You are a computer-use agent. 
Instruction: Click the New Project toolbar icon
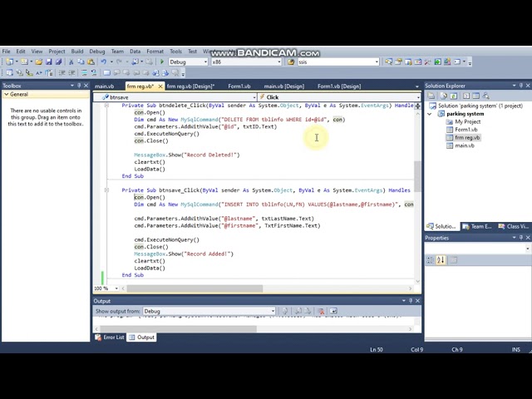coord(9,62)
